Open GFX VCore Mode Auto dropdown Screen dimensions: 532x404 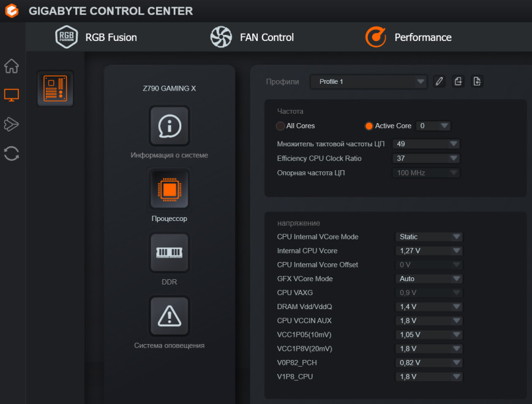tap(429, 279)
